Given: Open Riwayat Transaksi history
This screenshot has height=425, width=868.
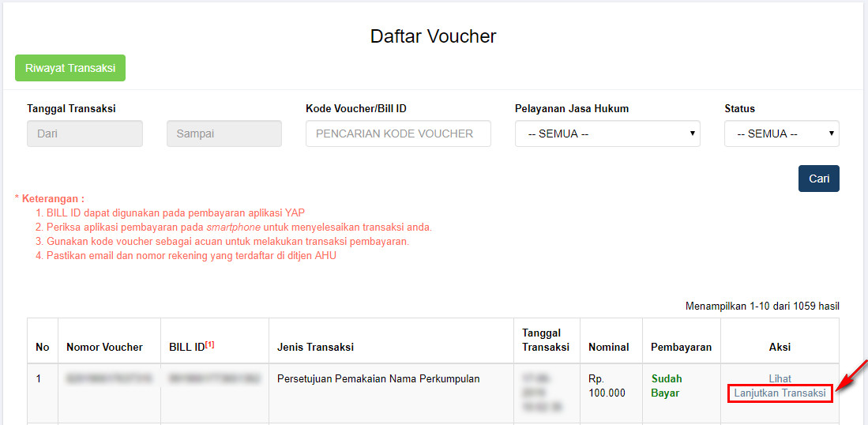Looking at the screenshot, I should pyautogui.click(x=70, y=68).
